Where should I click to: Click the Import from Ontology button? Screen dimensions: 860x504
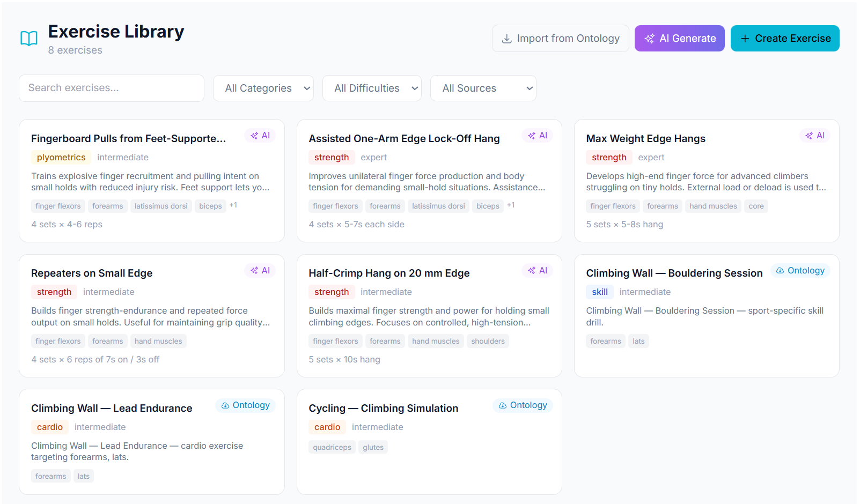561,39
